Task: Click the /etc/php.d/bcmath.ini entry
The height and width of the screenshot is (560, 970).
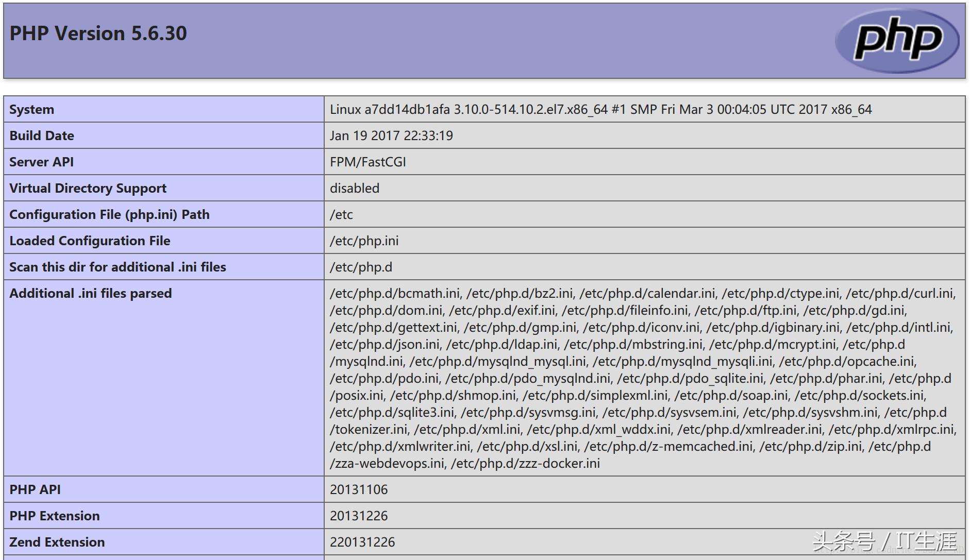Action: pyautogui.click(x=395, y=293)
